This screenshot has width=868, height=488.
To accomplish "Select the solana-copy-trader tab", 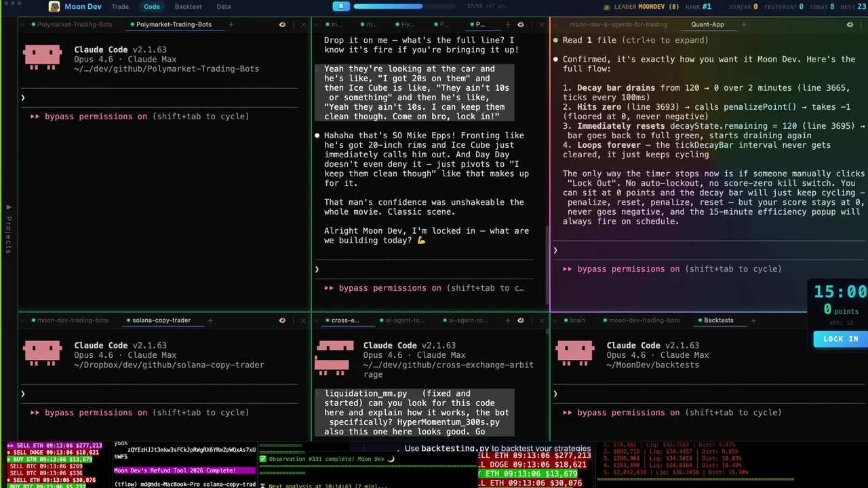I will click(x=161, y=320).
